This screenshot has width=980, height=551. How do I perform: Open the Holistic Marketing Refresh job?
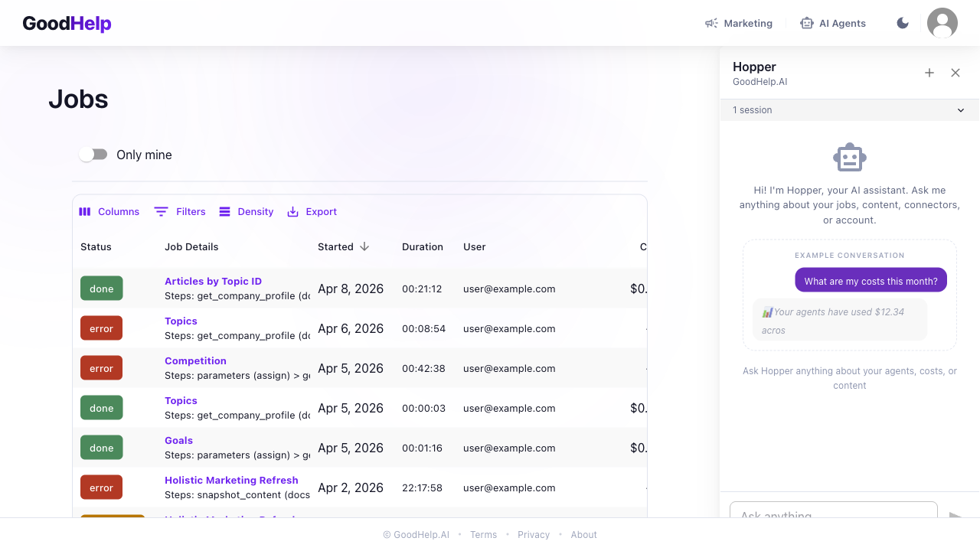pyautogui.click(x=231, y=480)
